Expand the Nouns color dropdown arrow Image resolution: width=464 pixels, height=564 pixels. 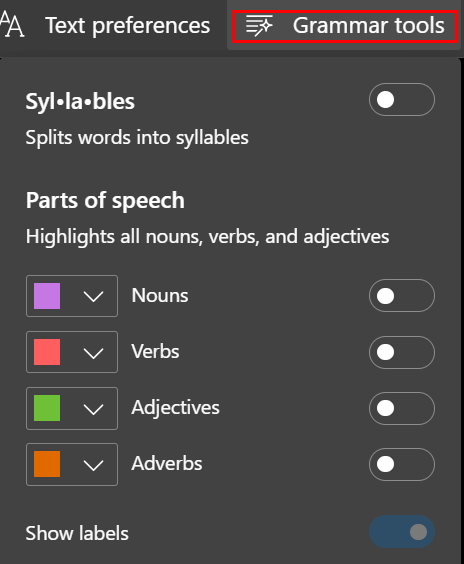point(94,296)
